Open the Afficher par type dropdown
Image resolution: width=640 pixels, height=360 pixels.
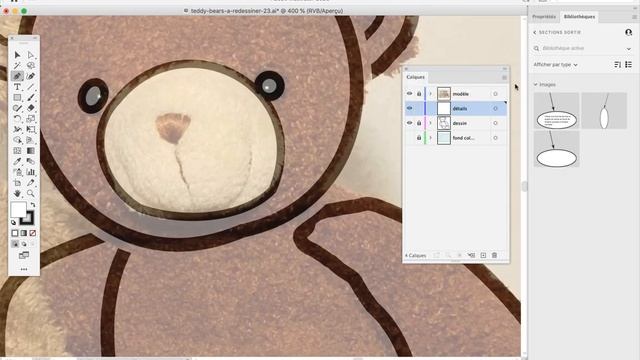click(x=556, y=65)
